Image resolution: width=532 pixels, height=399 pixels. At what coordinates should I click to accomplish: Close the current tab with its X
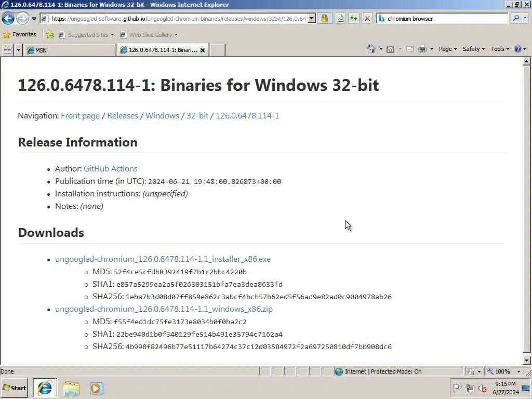pos(203,50)
